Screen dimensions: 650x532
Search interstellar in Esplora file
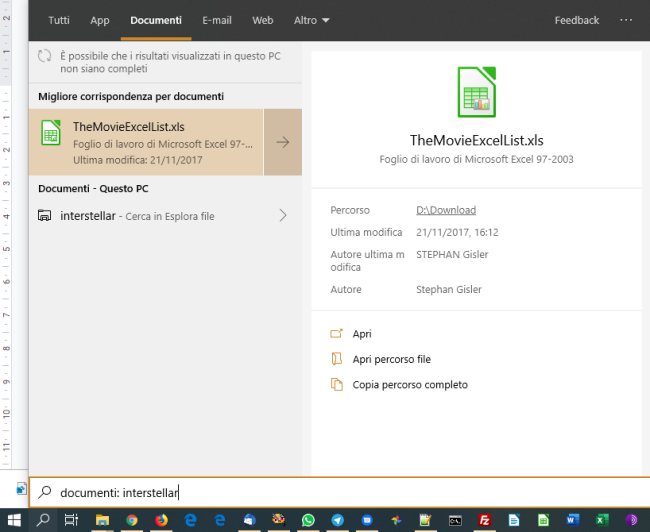point(137,216)
